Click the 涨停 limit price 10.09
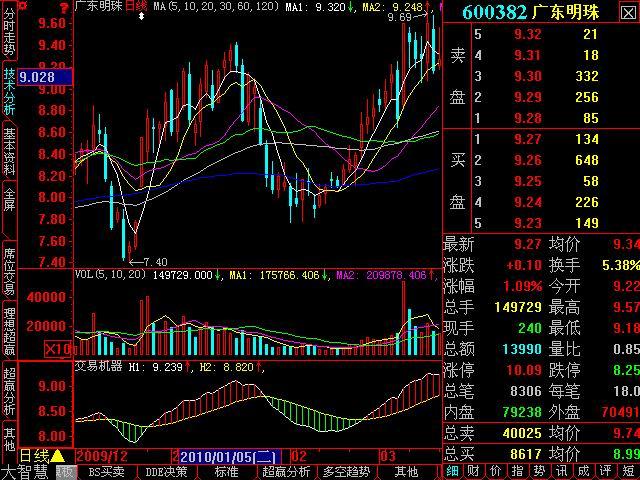This screenshot has width=640, height=480. click(x=524, y=370)
